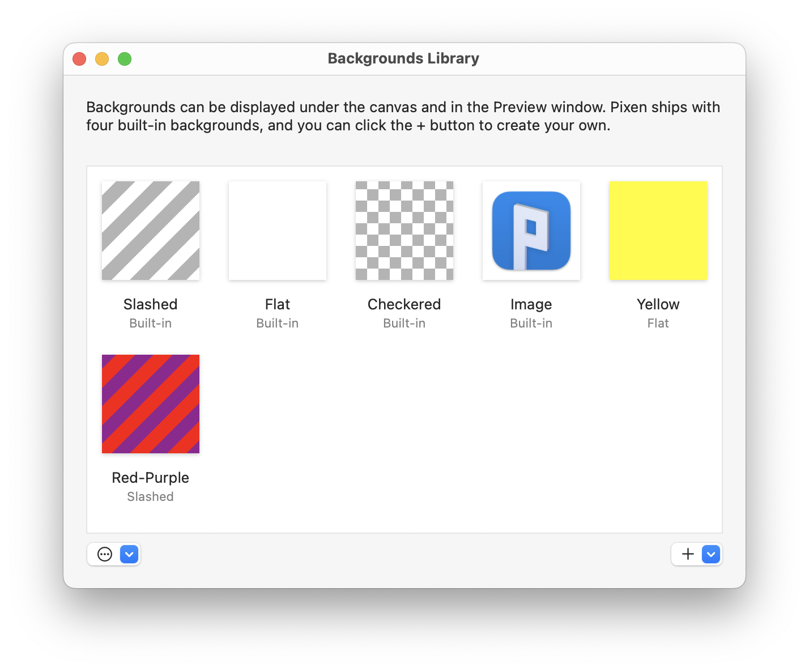Image resolution: width=809 pixels, height=672 pixels.
Task: Click the yellow minimize window control
Action: point(102,58)
